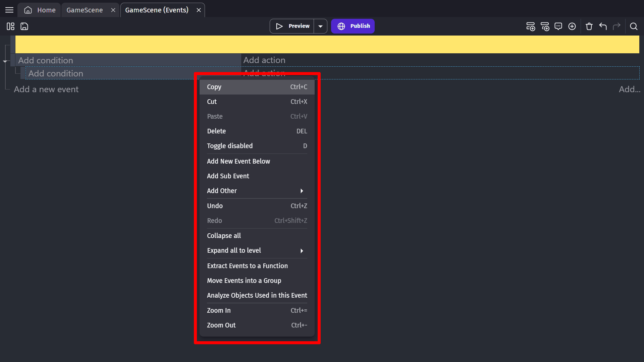Switch to the GameScene tab
Screen dimensions: 644x362
point(85,10)
